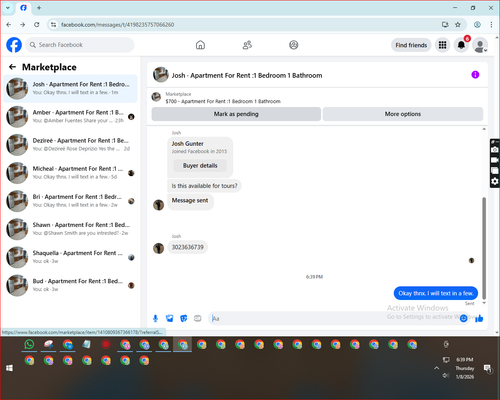Viewport: 500px width, 400px height.
Task: Open Bud apartment conversation
Action: [x=70, y=285]
